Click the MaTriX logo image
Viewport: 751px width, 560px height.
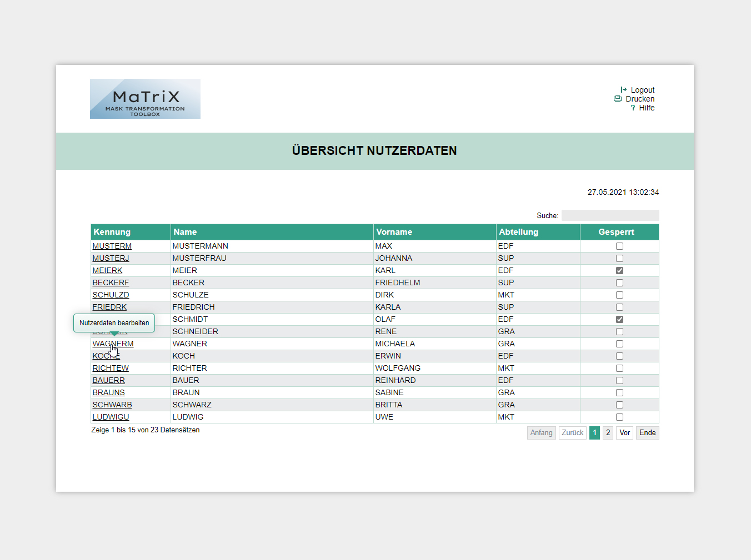click(145, 99)
